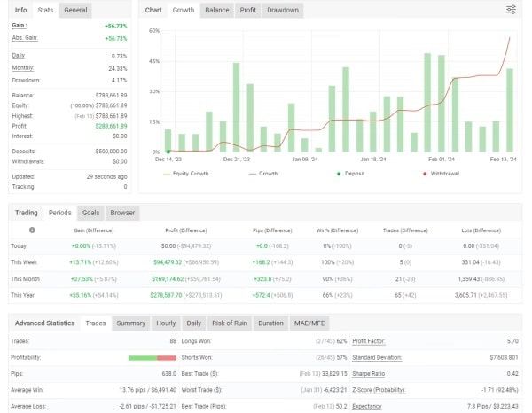Toggle Deposit legend marker

(350, 174)
